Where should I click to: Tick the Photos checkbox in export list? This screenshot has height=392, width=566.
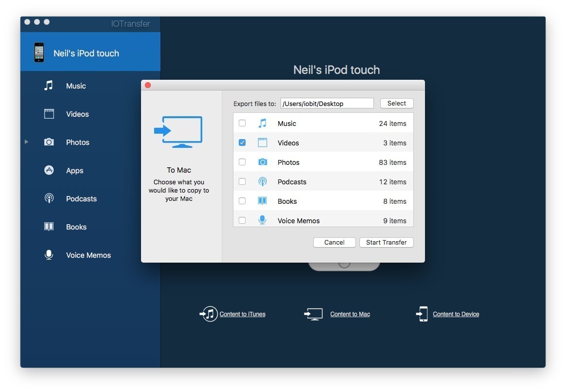[x=242, y=162]
